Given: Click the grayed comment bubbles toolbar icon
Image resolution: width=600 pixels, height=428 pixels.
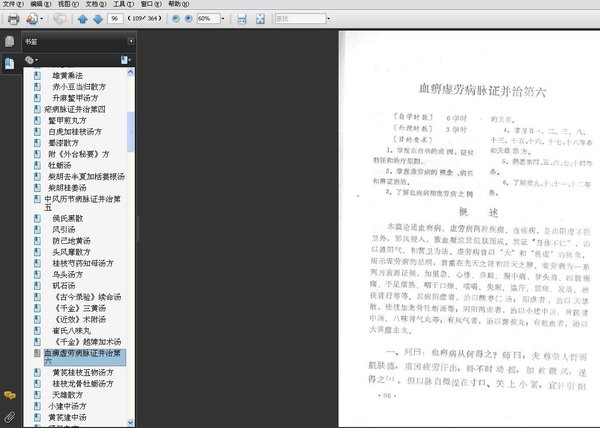Looking at the screenshot, I should pos(59,19).
